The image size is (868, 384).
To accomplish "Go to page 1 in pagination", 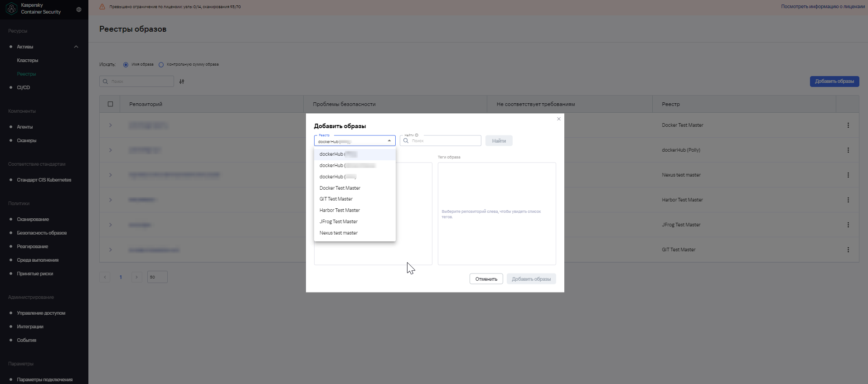I will pyautogui.click(x=121, y=277).
